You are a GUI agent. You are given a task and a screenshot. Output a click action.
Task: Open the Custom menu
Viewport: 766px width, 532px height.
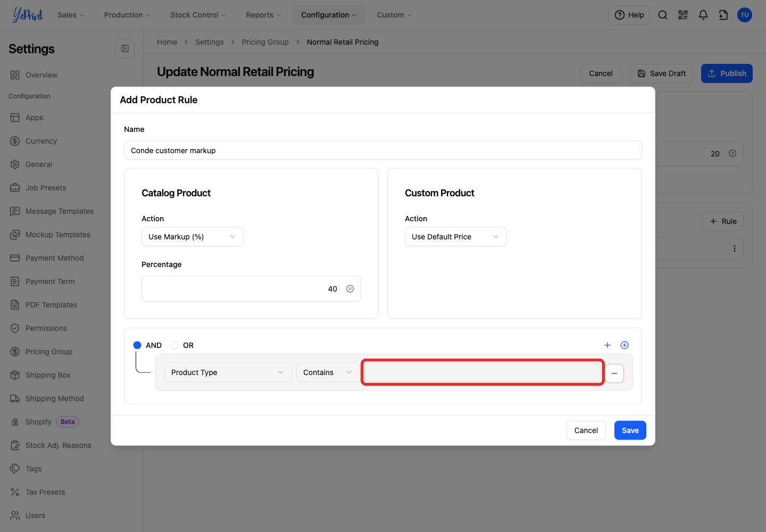click(394, 15)
